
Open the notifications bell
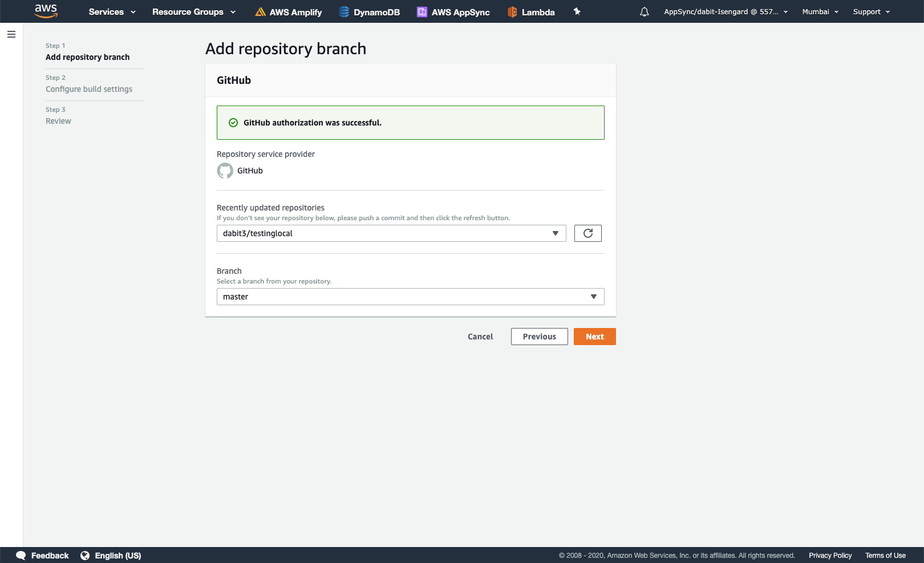pyautogui.click(x=645, y=11)
